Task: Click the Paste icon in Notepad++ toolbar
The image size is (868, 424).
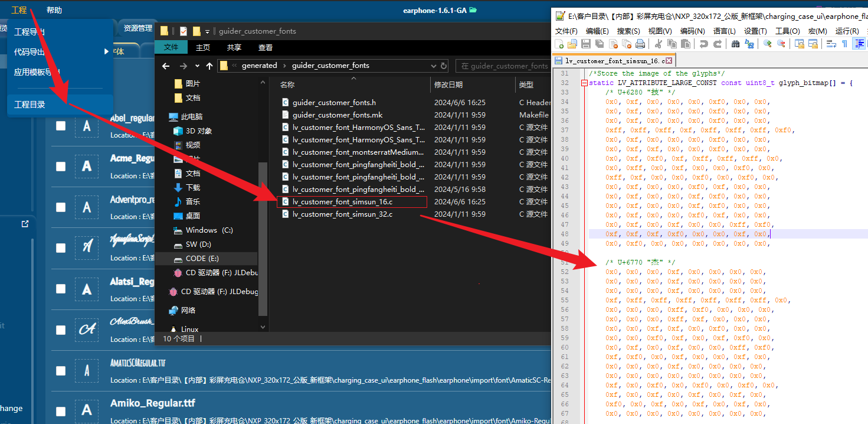Action: click(x=685, y=44)
